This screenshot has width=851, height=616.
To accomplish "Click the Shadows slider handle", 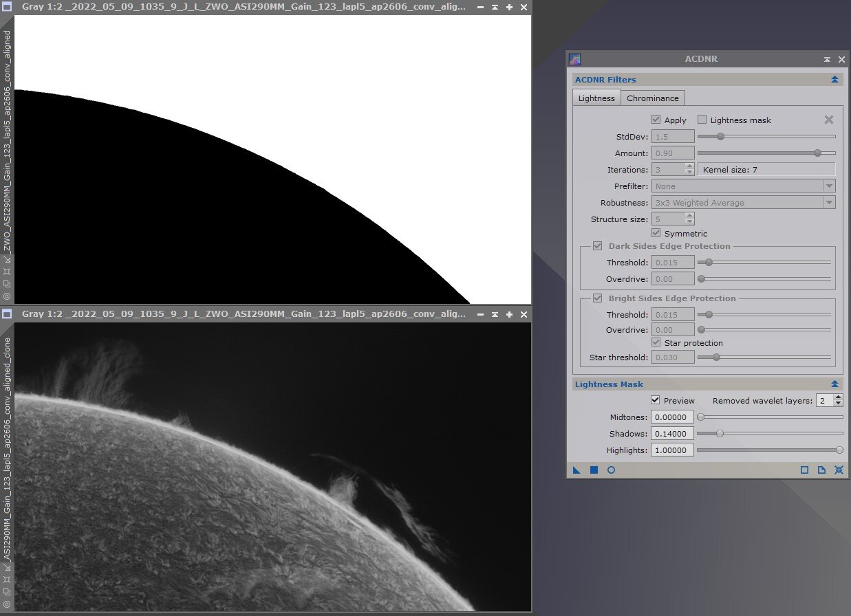I will click(x=720, y=434).
